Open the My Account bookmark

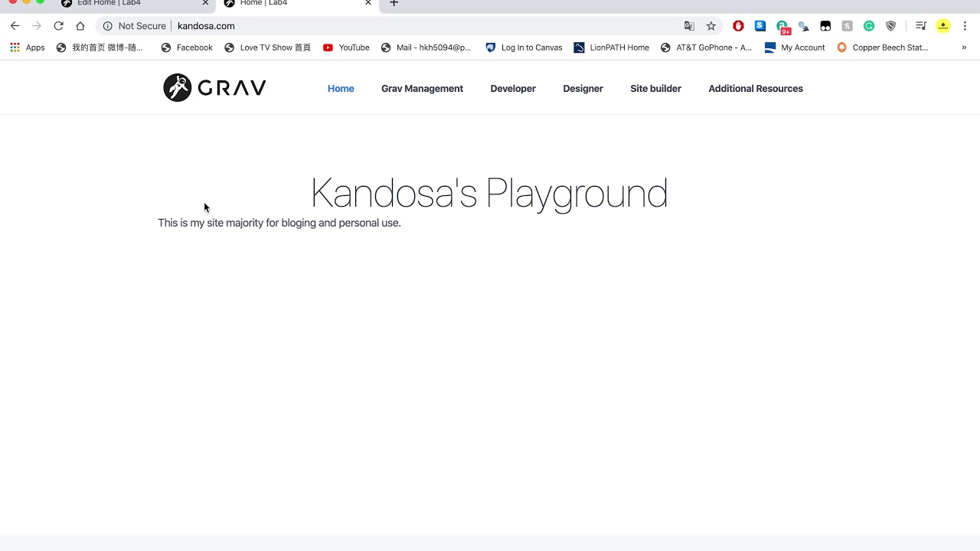click(795, 47)
